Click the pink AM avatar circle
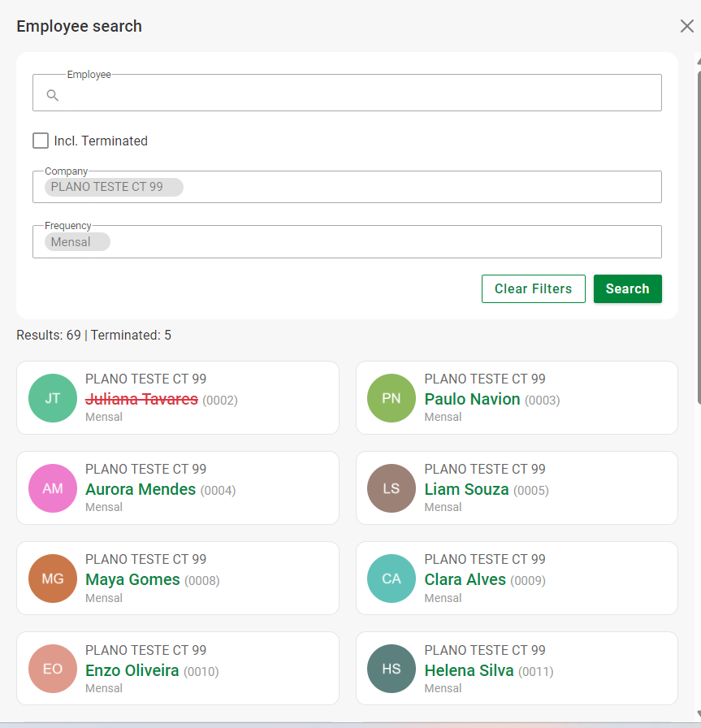The image size is (701, 728). tap(53, 488)
